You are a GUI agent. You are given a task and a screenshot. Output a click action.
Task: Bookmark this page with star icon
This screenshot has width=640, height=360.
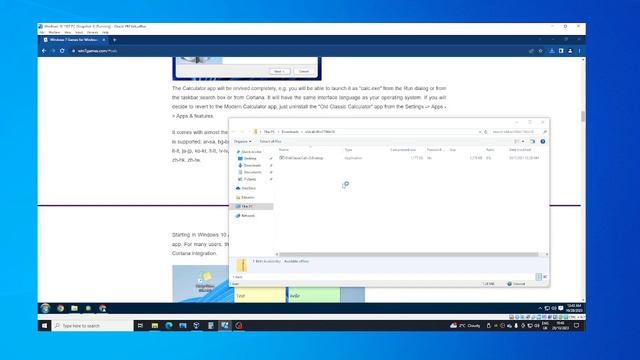pos(540,51)
